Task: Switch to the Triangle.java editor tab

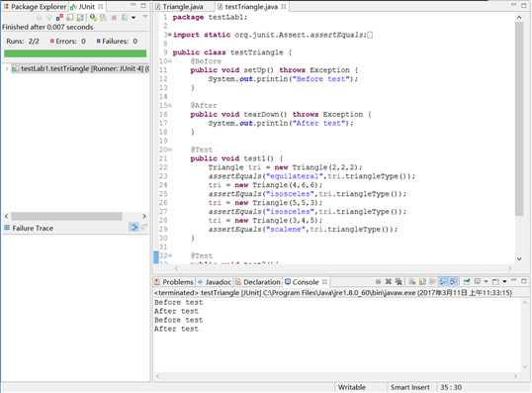Action: click(183, 7)
